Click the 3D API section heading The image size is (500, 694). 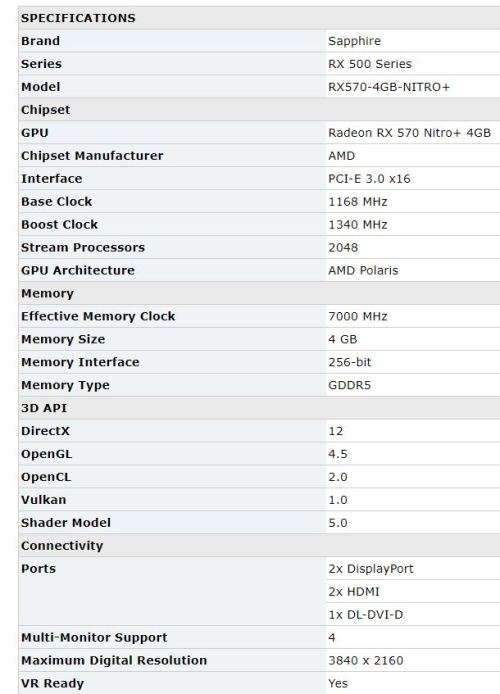click(x=44, y=408)
